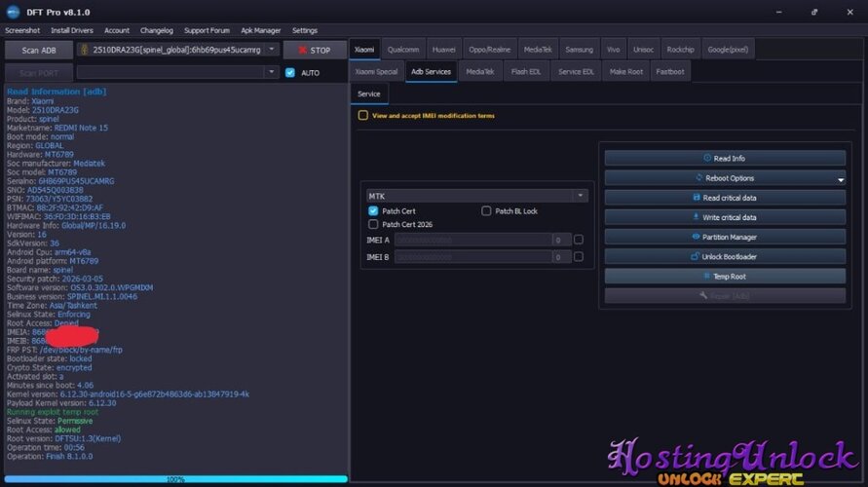
Task: Switch to the Unisoc tab
Action: 643,50
